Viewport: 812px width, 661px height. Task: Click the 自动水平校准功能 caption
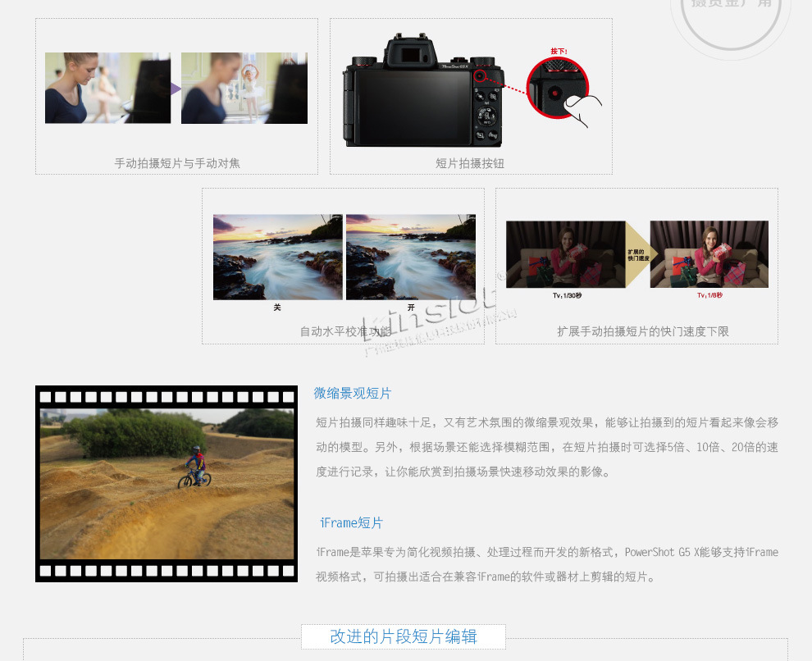(x=344, y=331)
